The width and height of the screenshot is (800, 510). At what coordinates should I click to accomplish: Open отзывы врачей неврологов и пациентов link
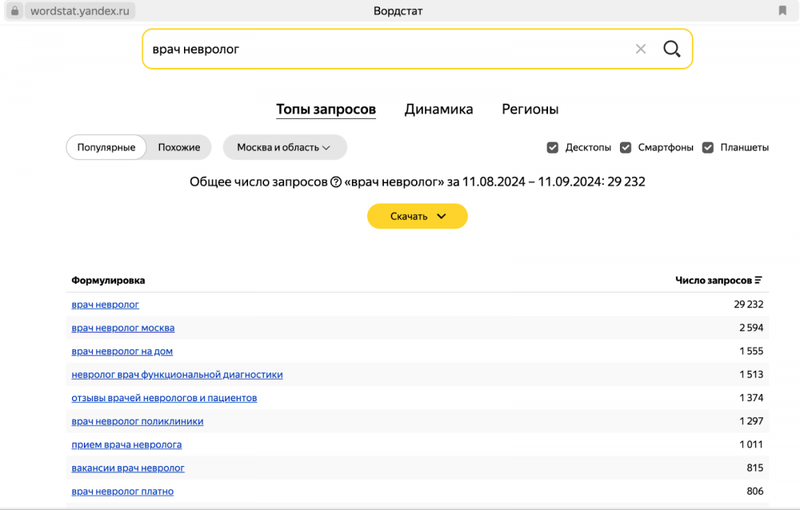click(164, 398)
